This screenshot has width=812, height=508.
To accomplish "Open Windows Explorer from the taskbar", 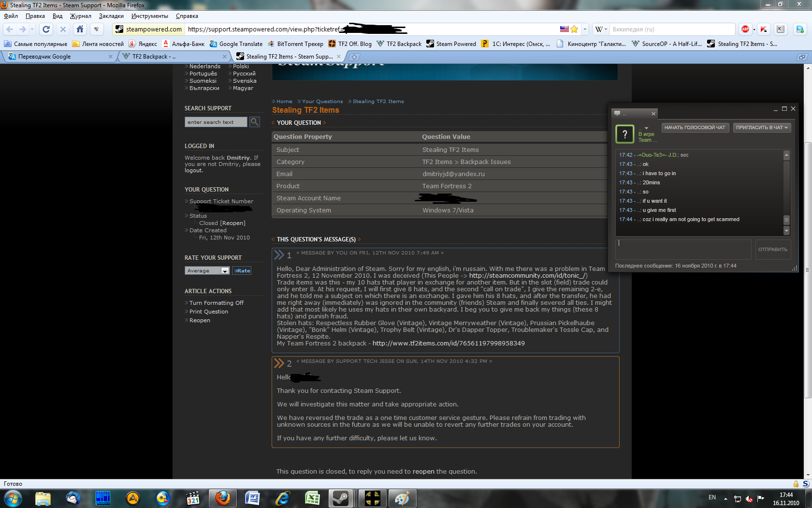I will [43, 498].
